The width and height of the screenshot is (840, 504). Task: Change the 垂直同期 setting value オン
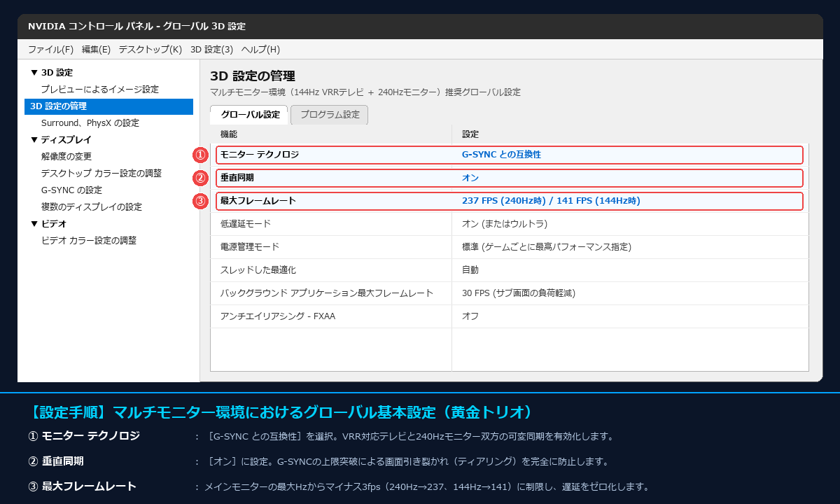pos(470,178)
